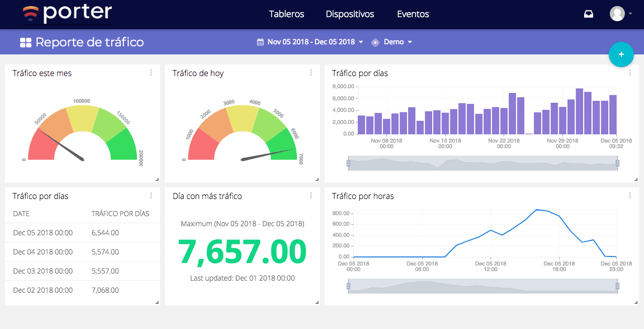Screen dimensions: 644x329
Task: Click the user avatar icon
Action: (617, 14)
